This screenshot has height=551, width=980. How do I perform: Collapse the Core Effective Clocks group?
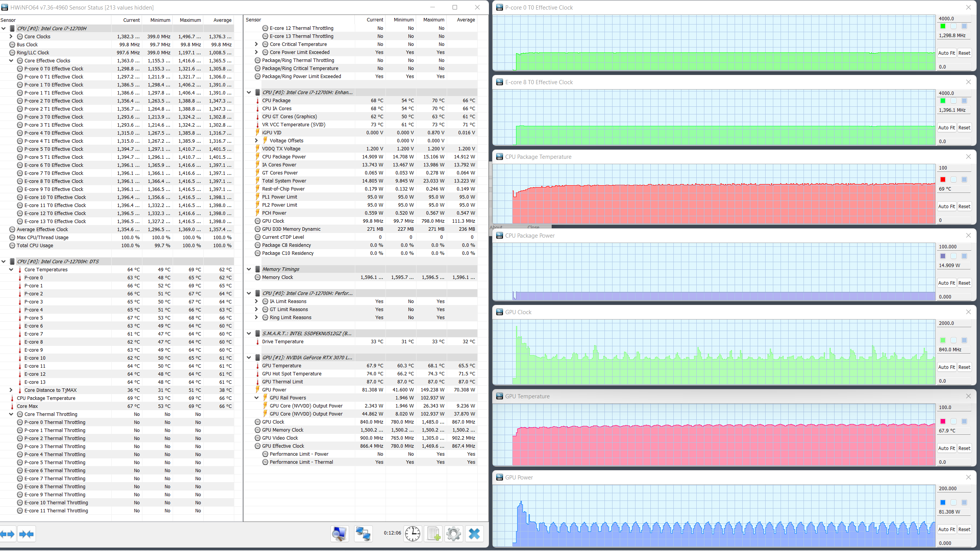click(x=11, y=60)
